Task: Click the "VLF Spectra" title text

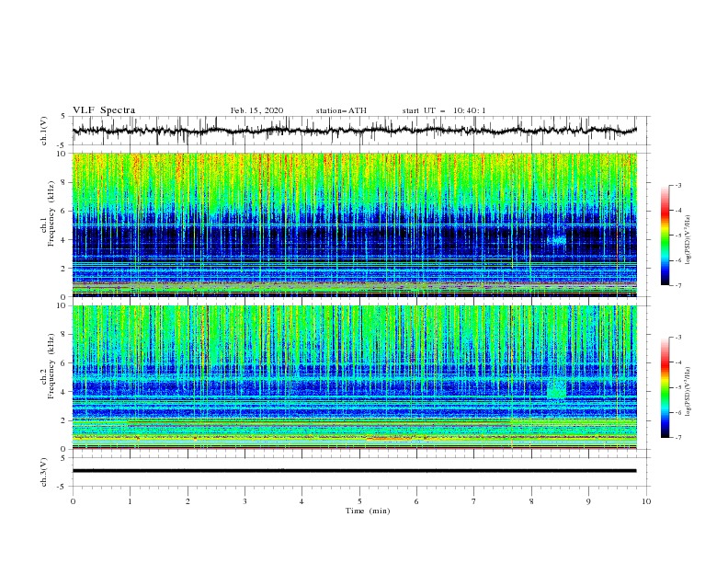Action: 104,110
